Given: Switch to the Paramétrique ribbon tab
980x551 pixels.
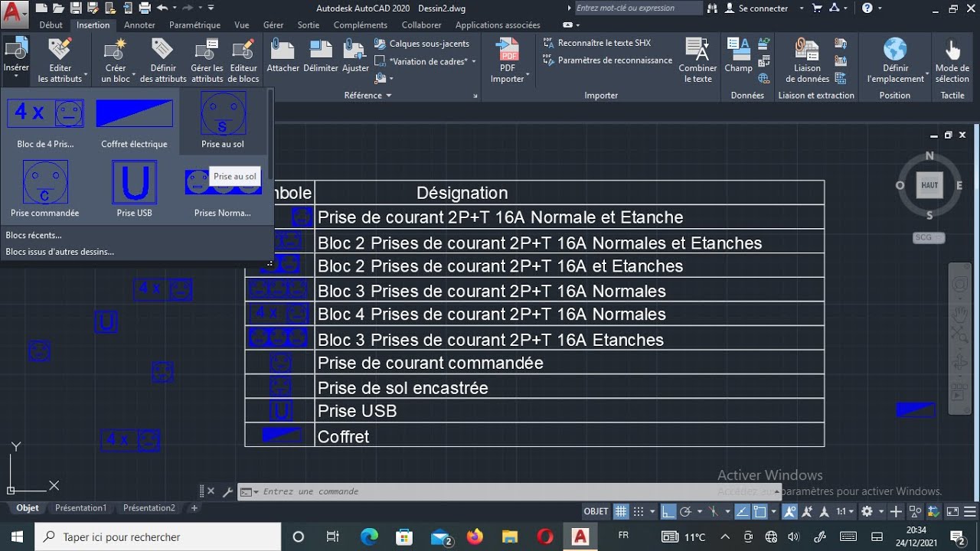Looking at the screenshot, I should click(x=194, y=25).
